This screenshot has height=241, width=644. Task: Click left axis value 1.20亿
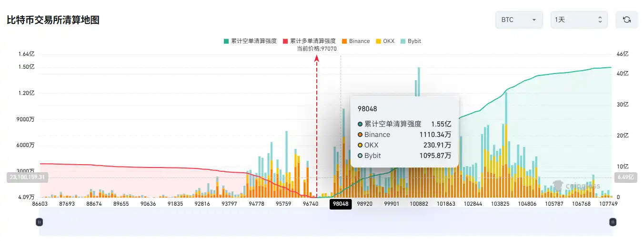[27, 93]
